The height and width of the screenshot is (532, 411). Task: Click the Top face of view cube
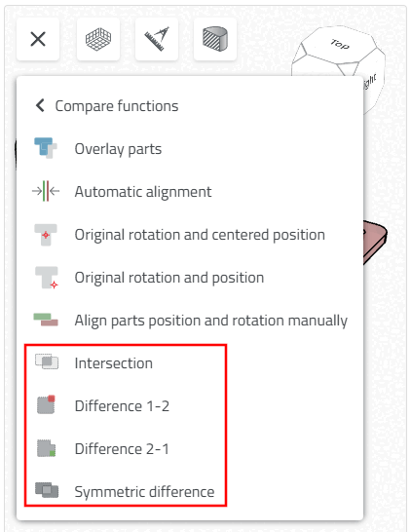(x=339, y=45)
